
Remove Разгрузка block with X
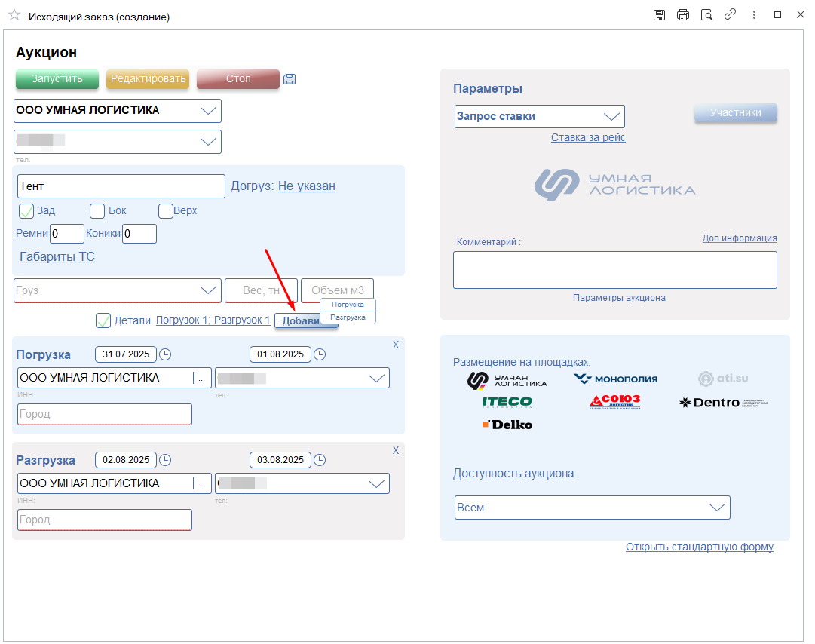(x=396, y=451)
